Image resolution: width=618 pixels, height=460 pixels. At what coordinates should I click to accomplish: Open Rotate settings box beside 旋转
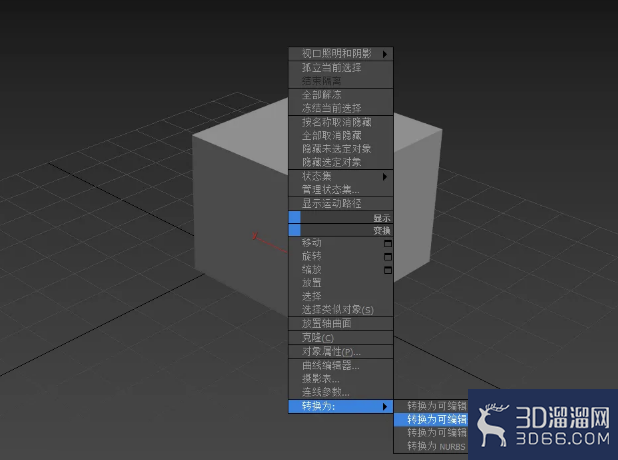pos(388,257)
